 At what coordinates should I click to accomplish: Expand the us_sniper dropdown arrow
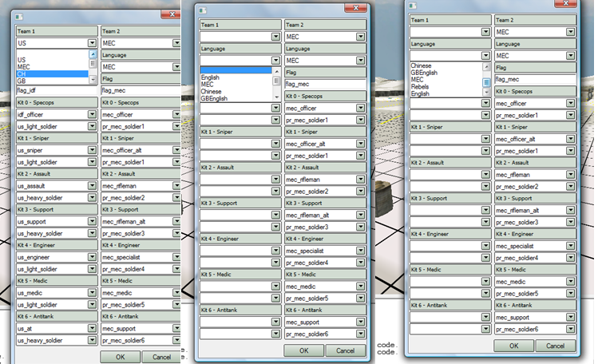[93, 150]
